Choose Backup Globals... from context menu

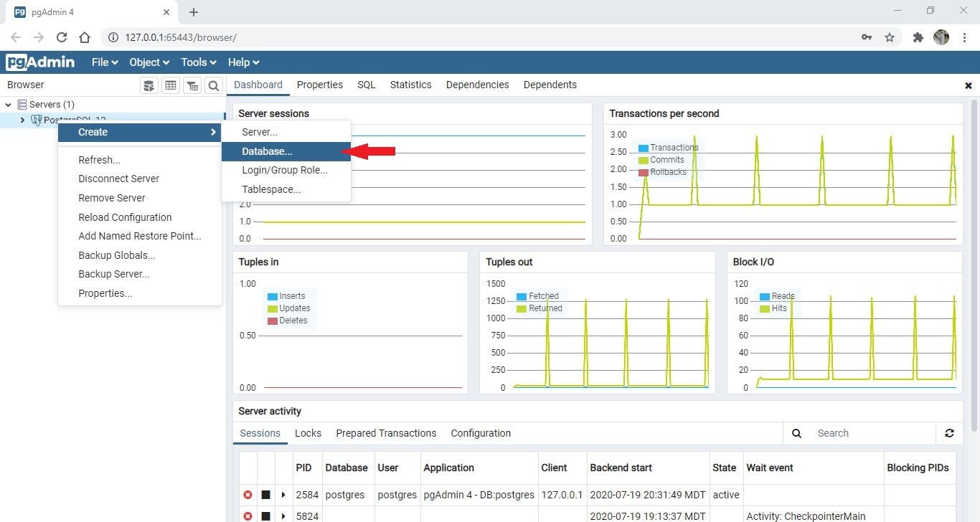(x=140, y=255)
